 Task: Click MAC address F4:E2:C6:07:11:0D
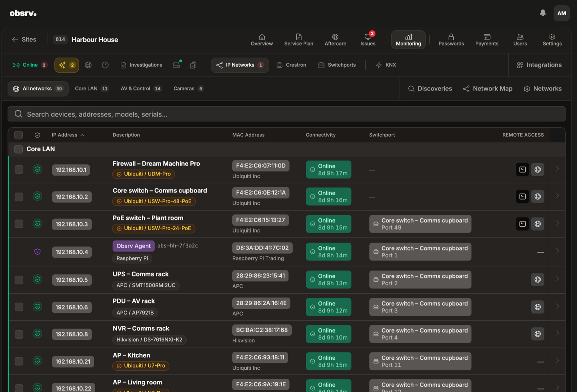click(261, 166)
